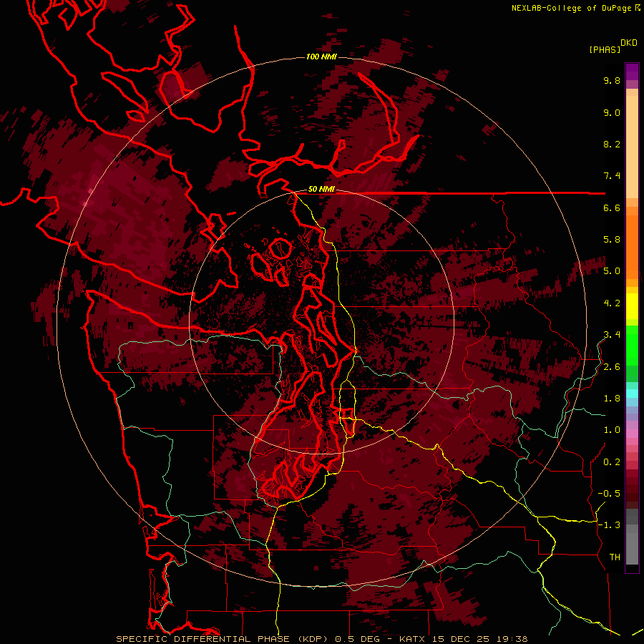Click the 4.2 value on color scale

[612, 303]
